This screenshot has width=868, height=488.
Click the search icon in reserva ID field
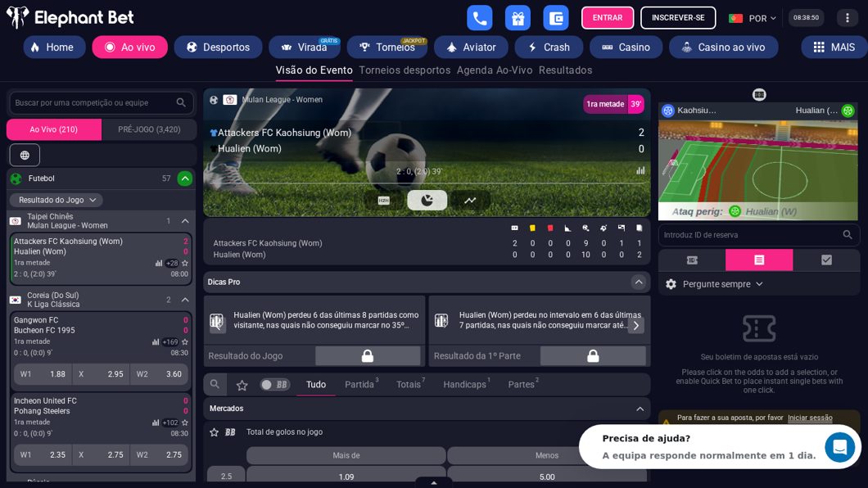pyautogui.click(x=847, y=235)
